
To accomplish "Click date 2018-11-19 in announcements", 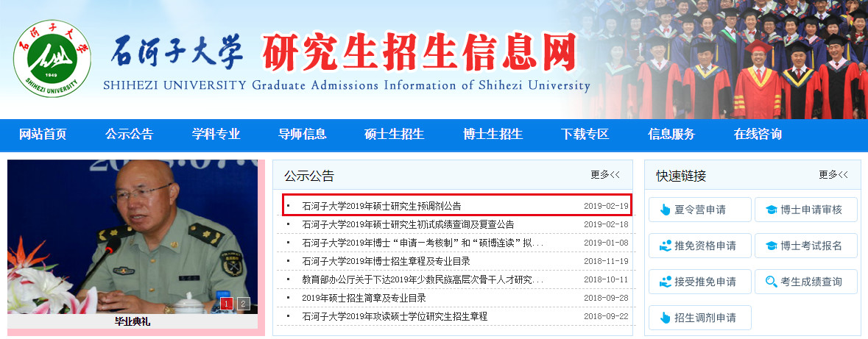I will (x=606, y=261).
